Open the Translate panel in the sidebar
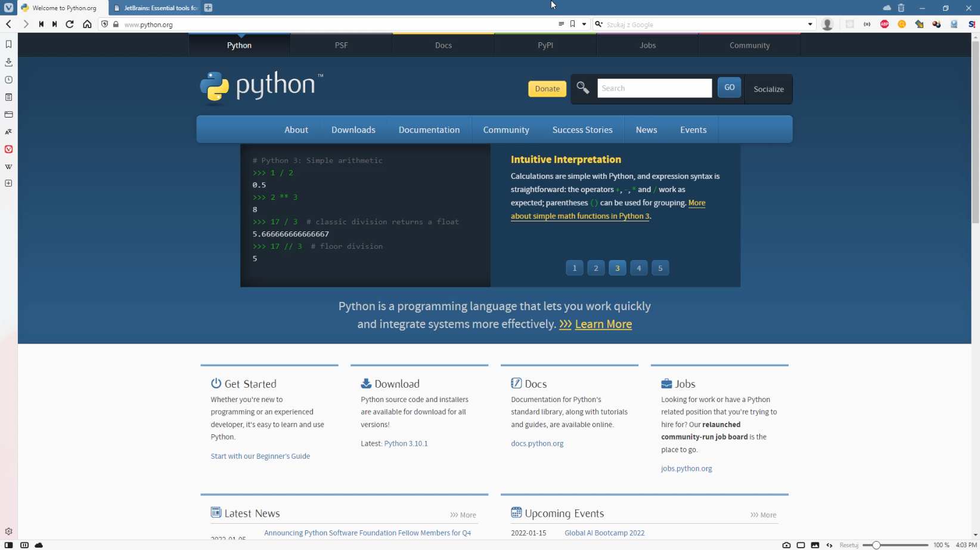 pos(8,132)
